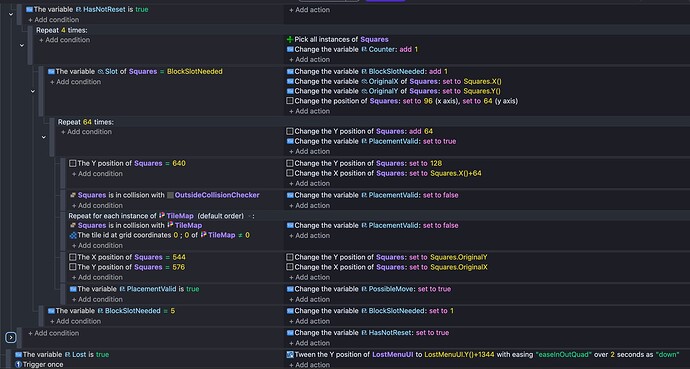Select the Repeat 4 times header
Image resolution: width=690 pixels, height=369 pixels.
click(62, 30)
